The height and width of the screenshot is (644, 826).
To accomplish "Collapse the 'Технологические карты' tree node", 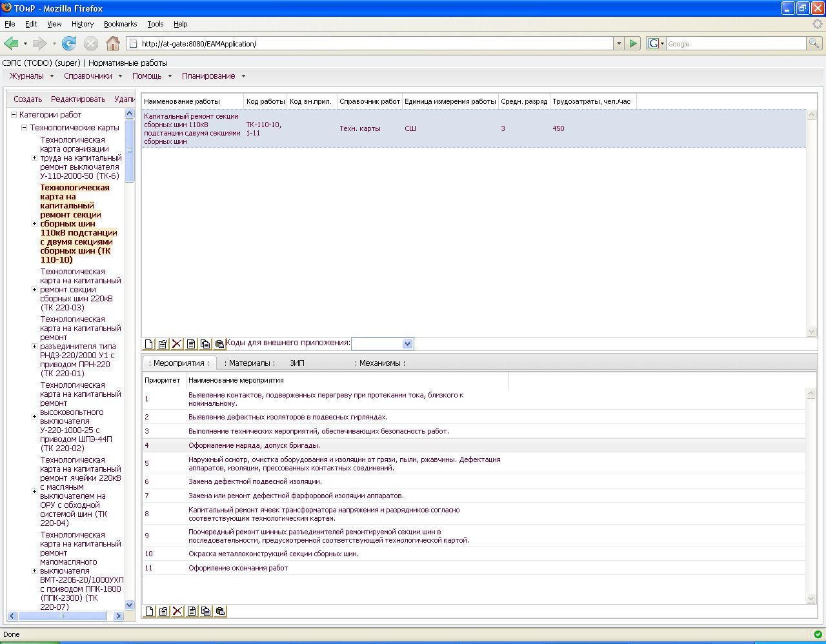I will 24,127.
